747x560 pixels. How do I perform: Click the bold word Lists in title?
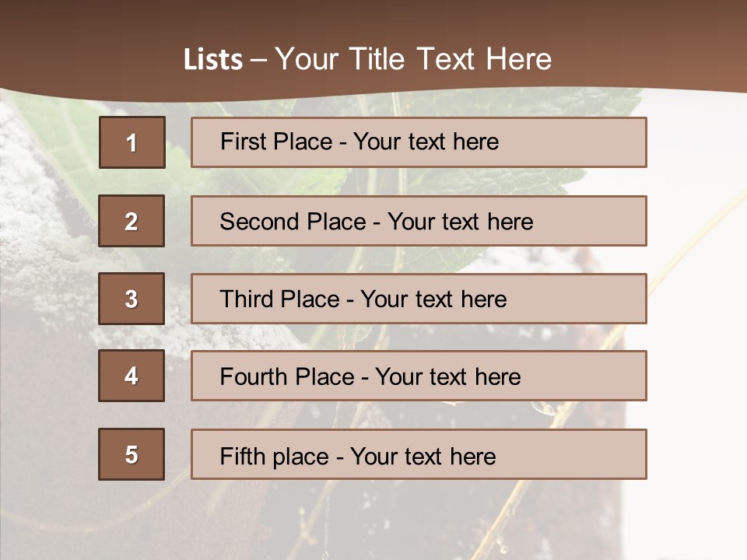coord(213,60)
